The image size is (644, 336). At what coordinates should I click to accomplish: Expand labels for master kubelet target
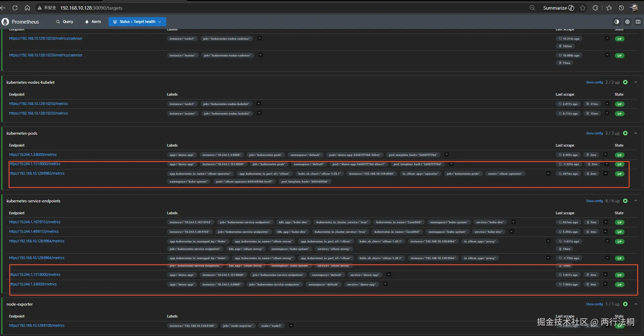259,113
